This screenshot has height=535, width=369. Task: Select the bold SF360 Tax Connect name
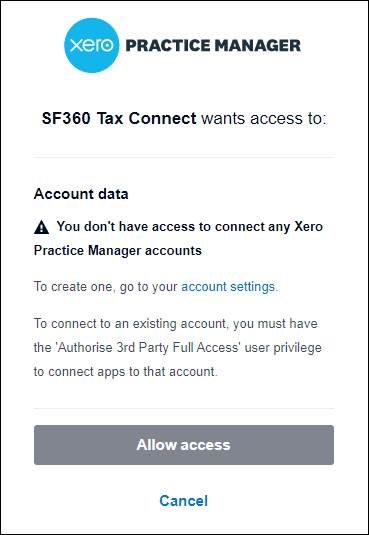pos(119,119)
